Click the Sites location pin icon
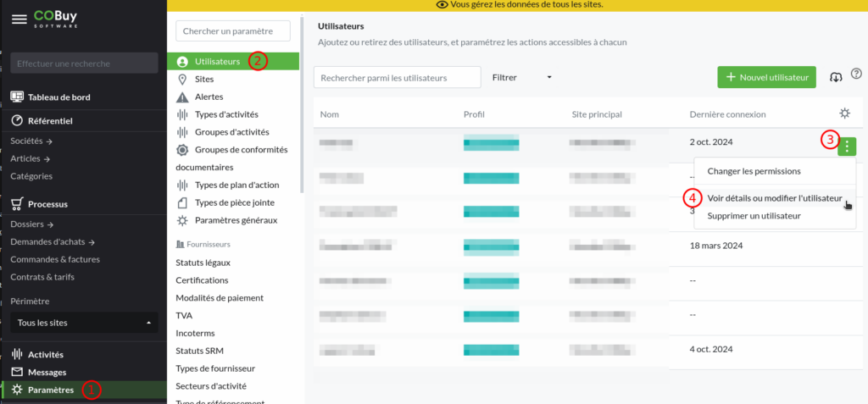Screen dimensions: 868x404 click(182, 79)
